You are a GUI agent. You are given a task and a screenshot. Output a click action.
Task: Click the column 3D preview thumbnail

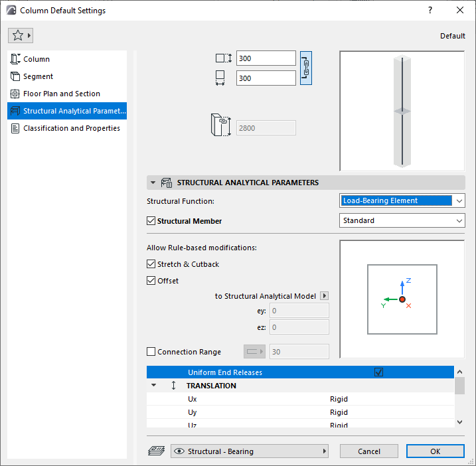(402, 111)
